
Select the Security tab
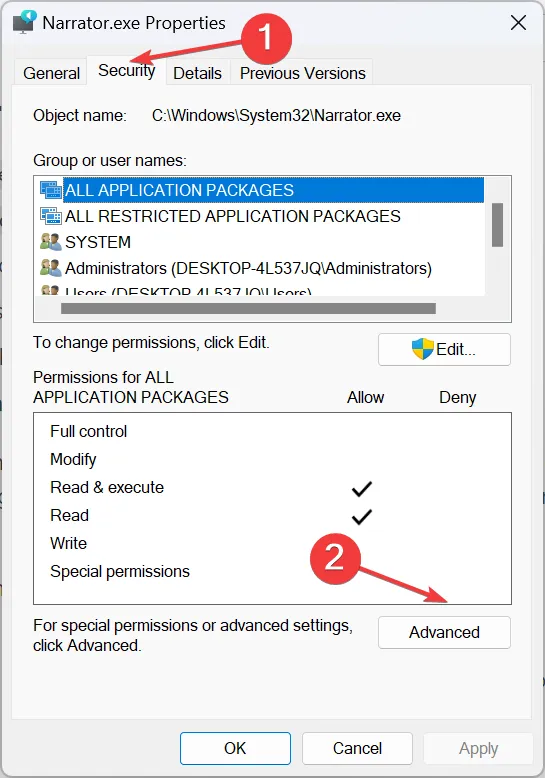[x=127, y=70]
